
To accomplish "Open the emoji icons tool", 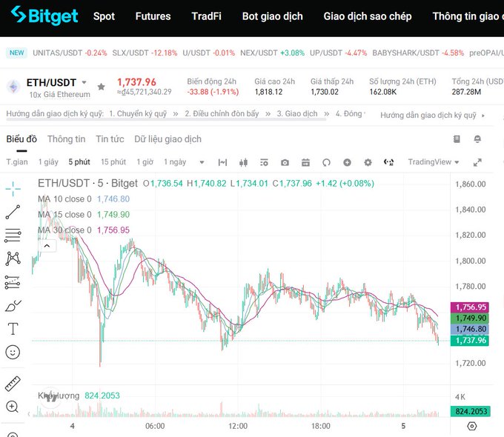I will 13,352.
